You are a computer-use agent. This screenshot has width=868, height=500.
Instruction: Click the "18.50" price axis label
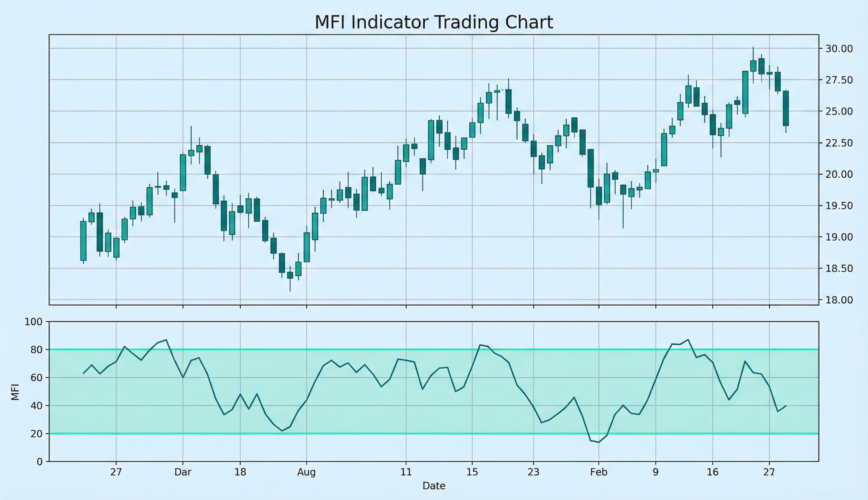point(839,268)
